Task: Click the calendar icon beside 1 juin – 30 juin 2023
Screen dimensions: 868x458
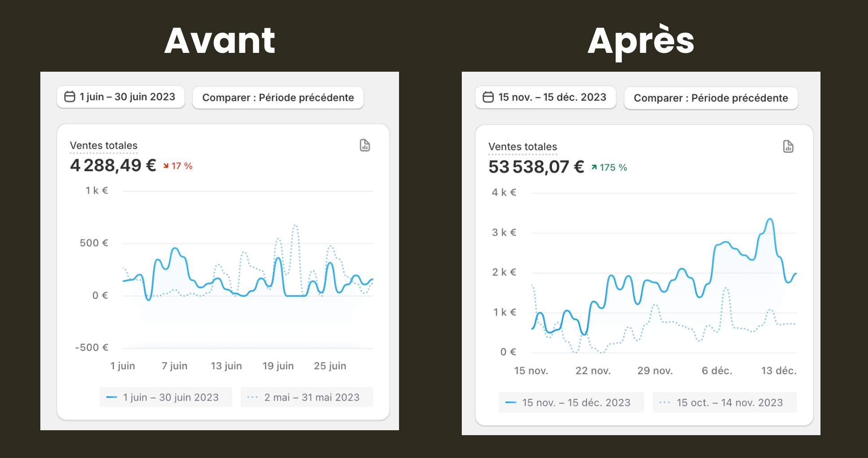Action: pos(70,97)
